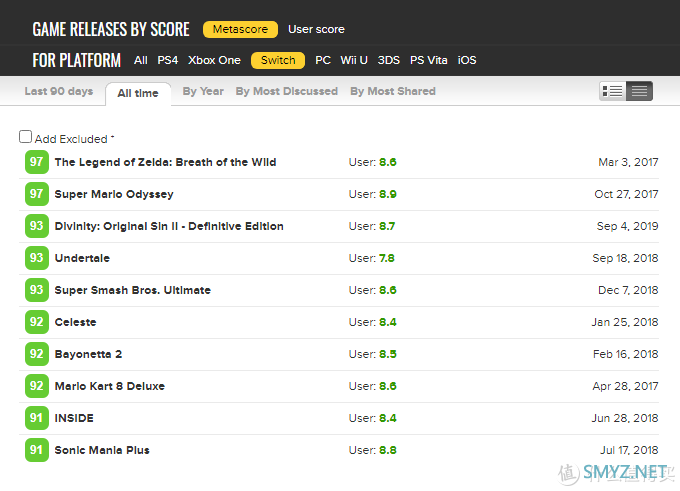
Task: Click the 97 metascore badge for Super Mario Odyssey
Action: tap(37, 194)
